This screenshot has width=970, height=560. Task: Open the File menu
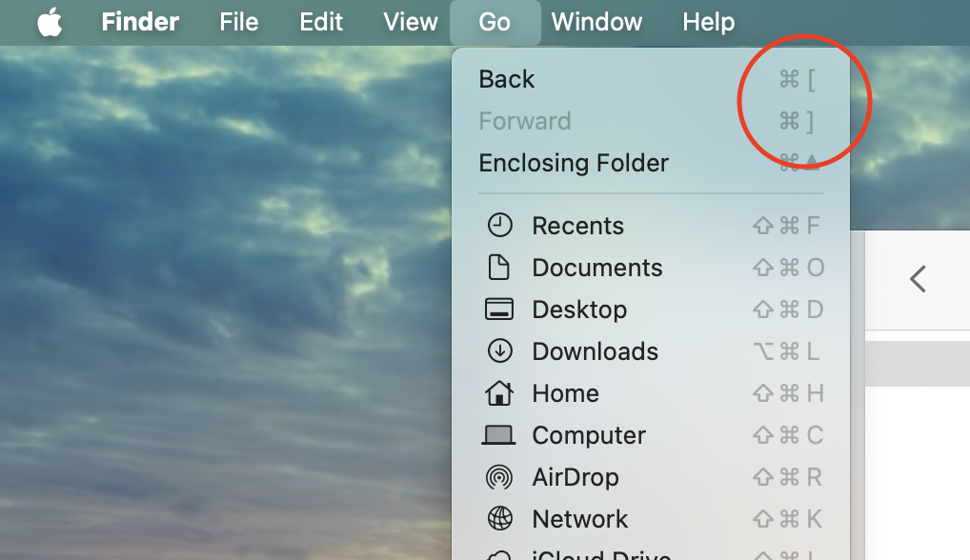[x=239, y=22]
